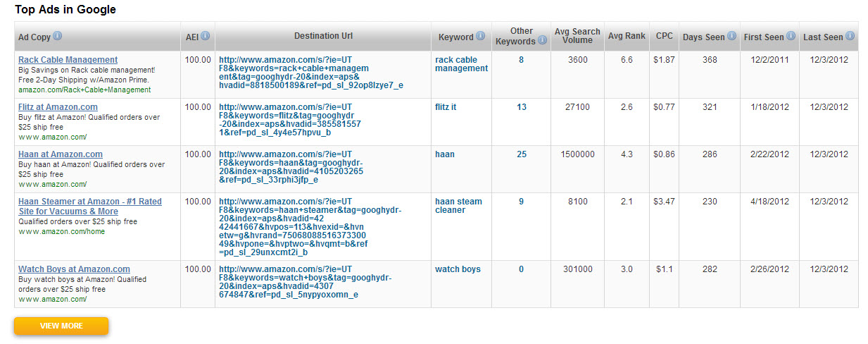868x344 pixels.
Task: Click Destination Url column header
Action: (323, 36)
